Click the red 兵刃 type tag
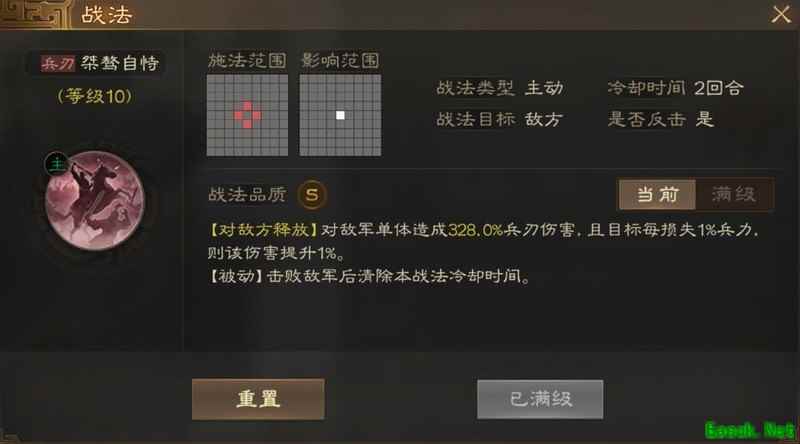Image resolution: width=800 pixels, height=444 pixels. [58, 63]
